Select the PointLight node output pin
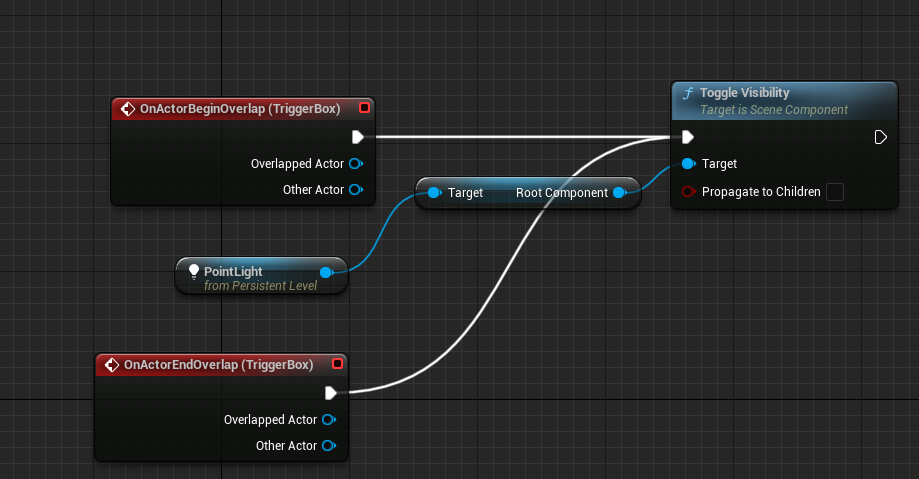Screen dimensions: 919x479 coord(325,272)
